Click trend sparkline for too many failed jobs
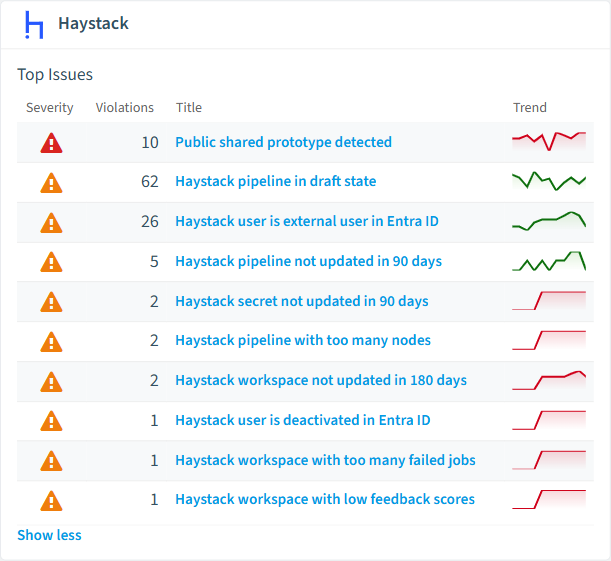Viewport: 611px width, 561px height. point(549,460)
